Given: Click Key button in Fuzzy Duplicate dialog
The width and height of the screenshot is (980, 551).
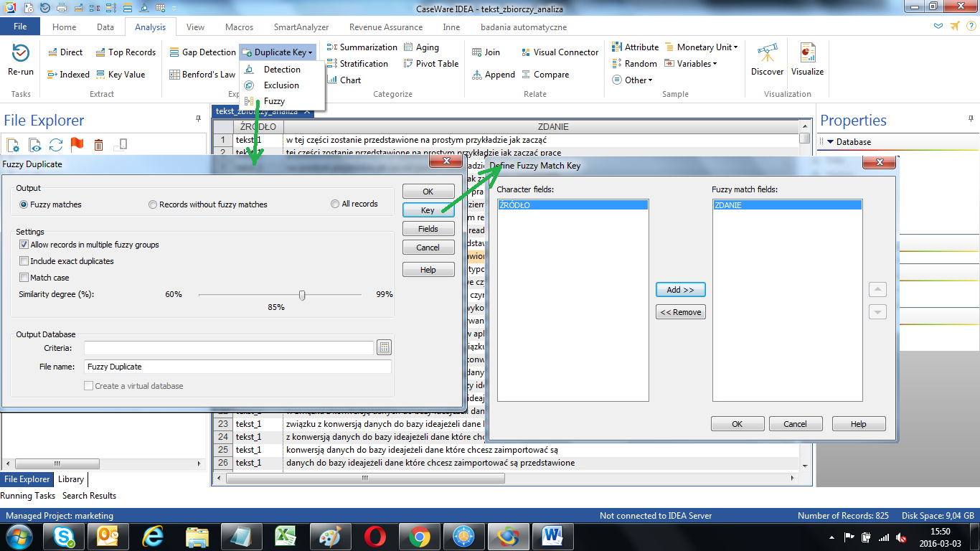Looking at the screenshot, I should [x=428, y=210].
